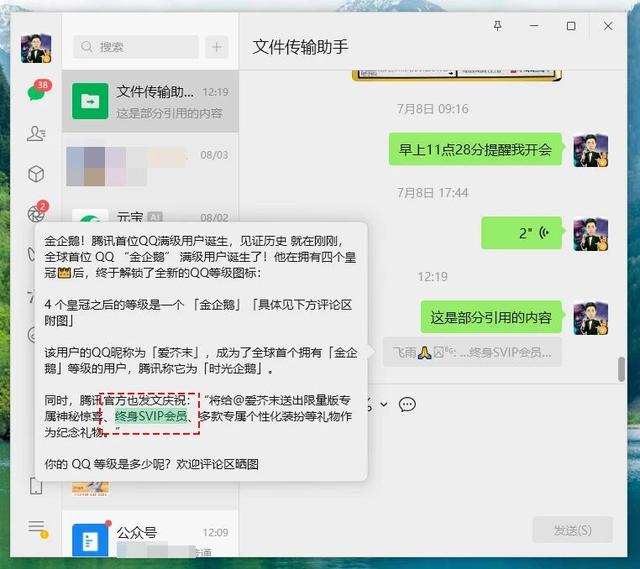Click highlighted 终身SVIP会员 text in popup
The height and width of the screenshot is (569, 640).
pos(151,416)
